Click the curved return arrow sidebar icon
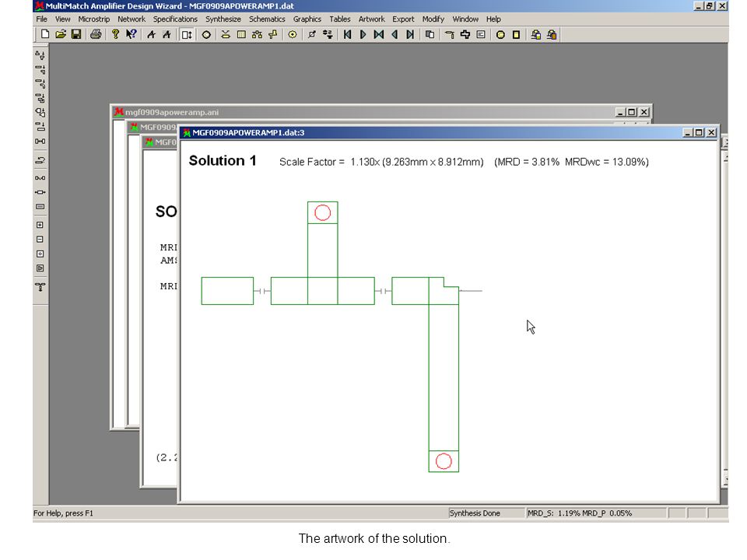This screenshot has height=560, width=747. pos(40,160)
